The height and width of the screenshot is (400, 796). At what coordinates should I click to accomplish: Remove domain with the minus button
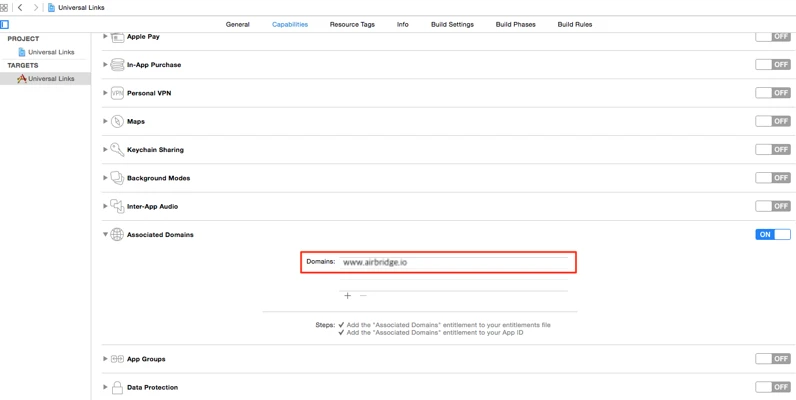coord(363,296)
